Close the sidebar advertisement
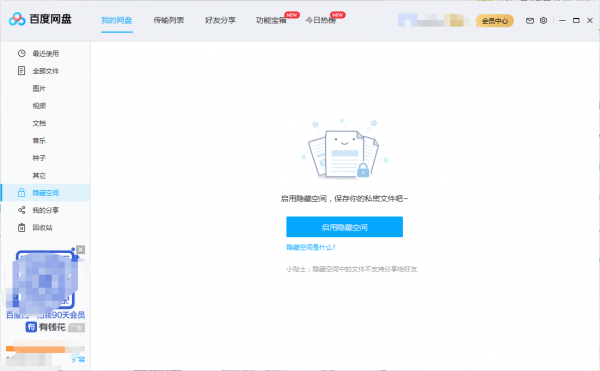Image resolution: width=600 pixels, height=371 pixels. (80, 249)
